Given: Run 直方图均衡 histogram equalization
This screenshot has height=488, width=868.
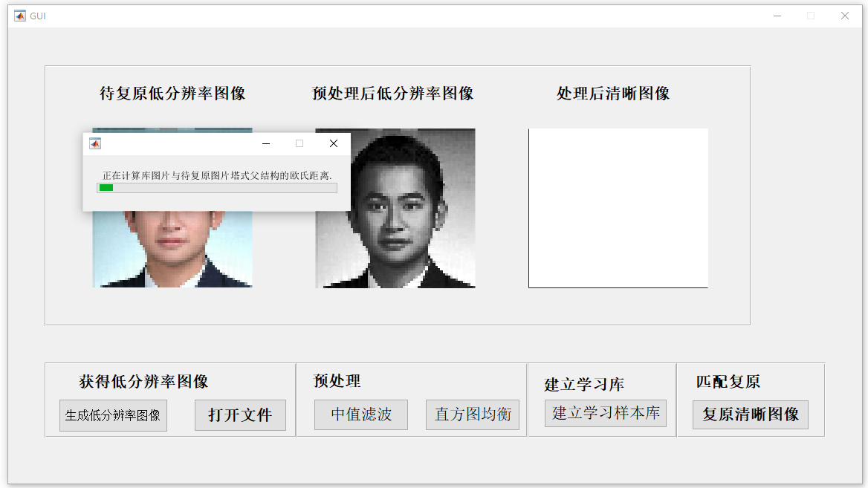Looking at the screenshot, I should coord(473,414).
